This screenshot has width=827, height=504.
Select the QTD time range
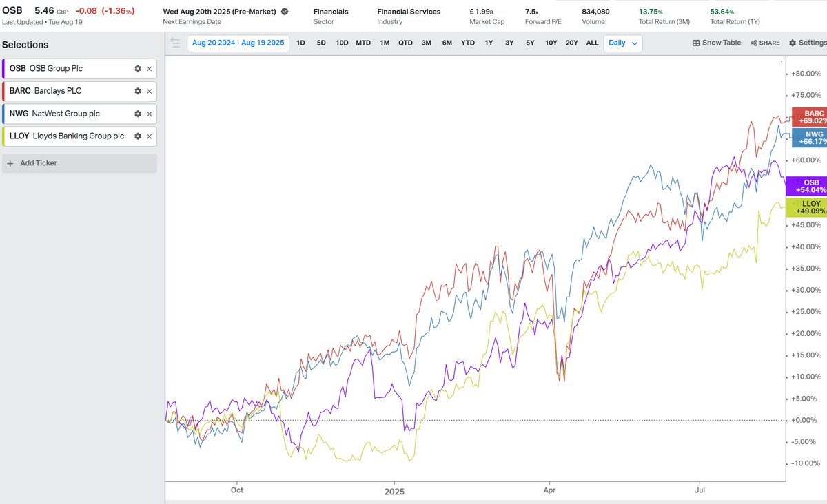point(405,43)
